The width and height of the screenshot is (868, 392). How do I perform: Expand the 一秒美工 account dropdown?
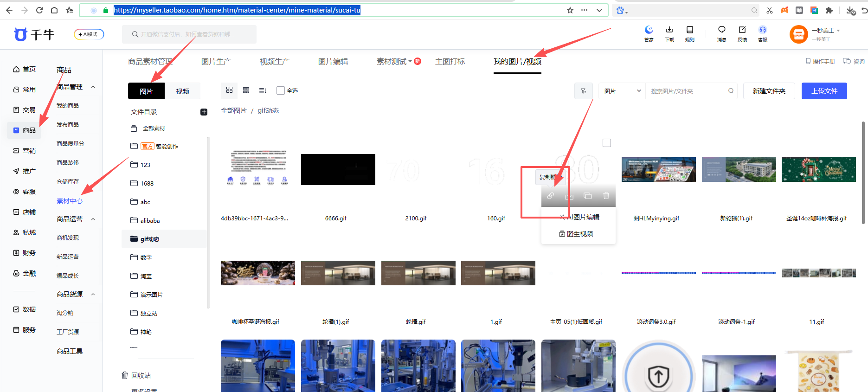(838, 31)
